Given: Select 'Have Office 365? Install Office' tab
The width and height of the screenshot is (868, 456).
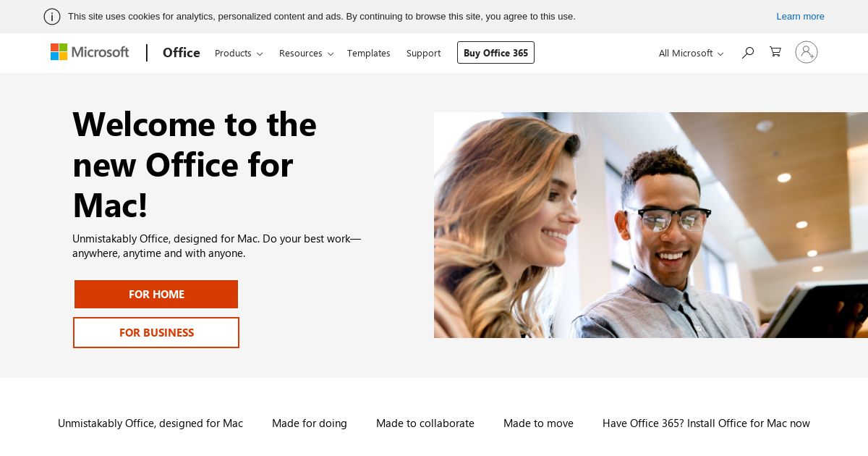Looking at the screenshot, I should point(706,423).
